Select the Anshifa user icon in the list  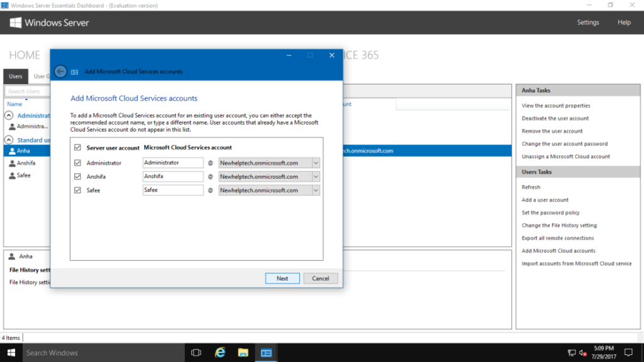coord(13,163)
